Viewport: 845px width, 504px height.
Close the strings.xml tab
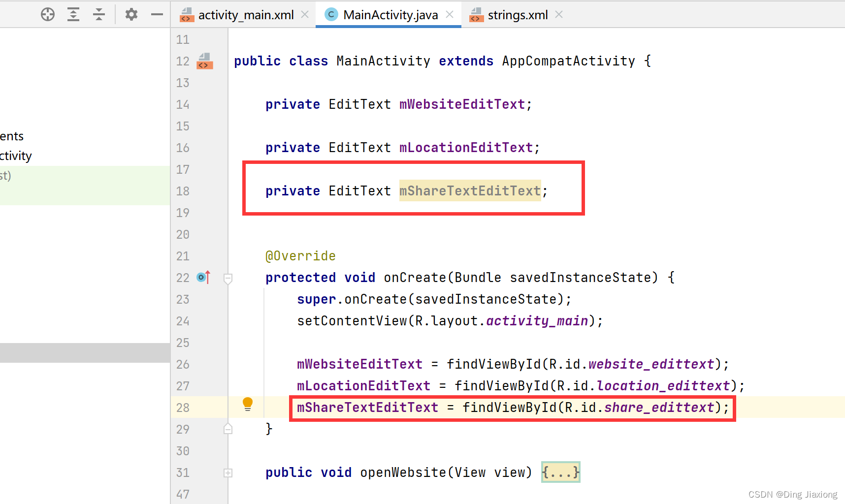click(559, 14)
